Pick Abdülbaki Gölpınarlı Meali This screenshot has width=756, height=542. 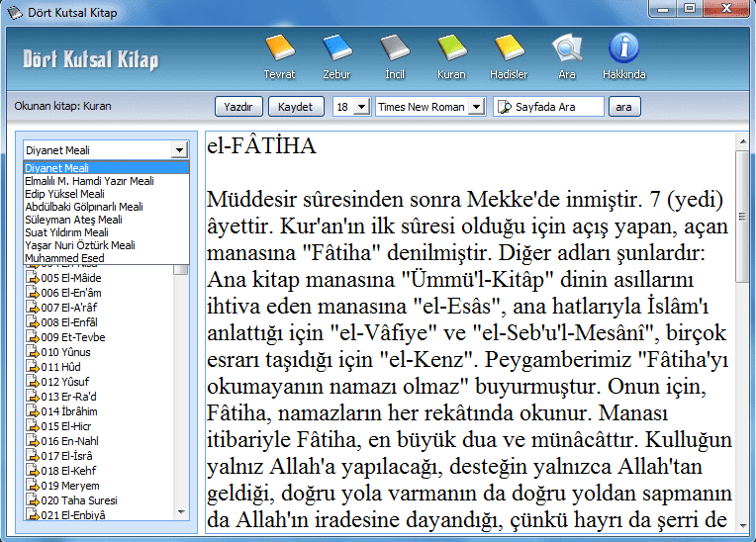pyautogui.click(x=106, y=207)
